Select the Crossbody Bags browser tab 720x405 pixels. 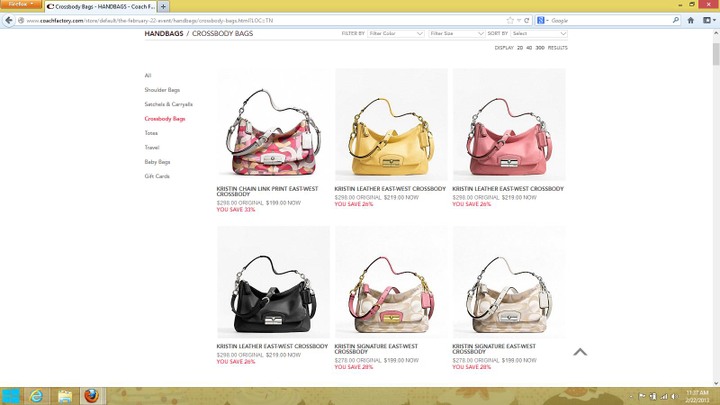(101, 6)
